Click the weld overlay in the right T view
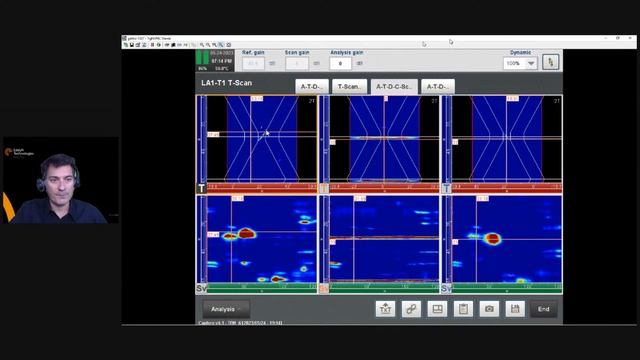640x360 pixels. [x=507, y=138]
